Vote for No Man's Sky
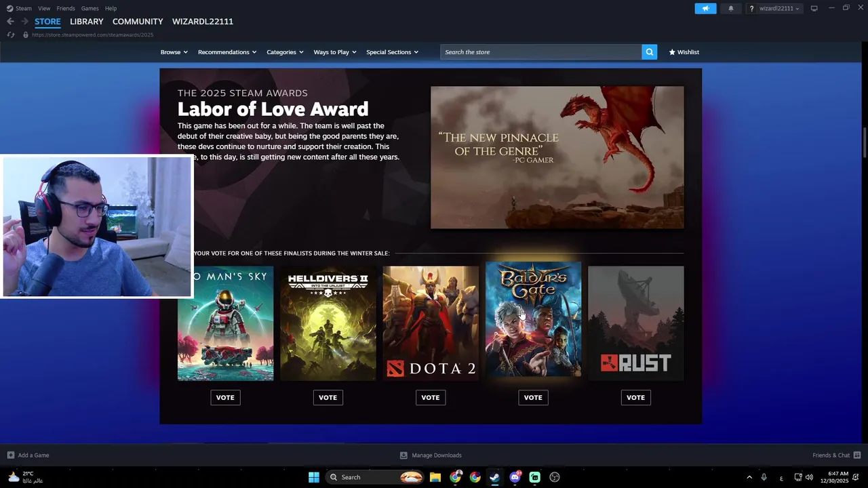Viewport: 868px width, 488px height. (x=225, y=398)
